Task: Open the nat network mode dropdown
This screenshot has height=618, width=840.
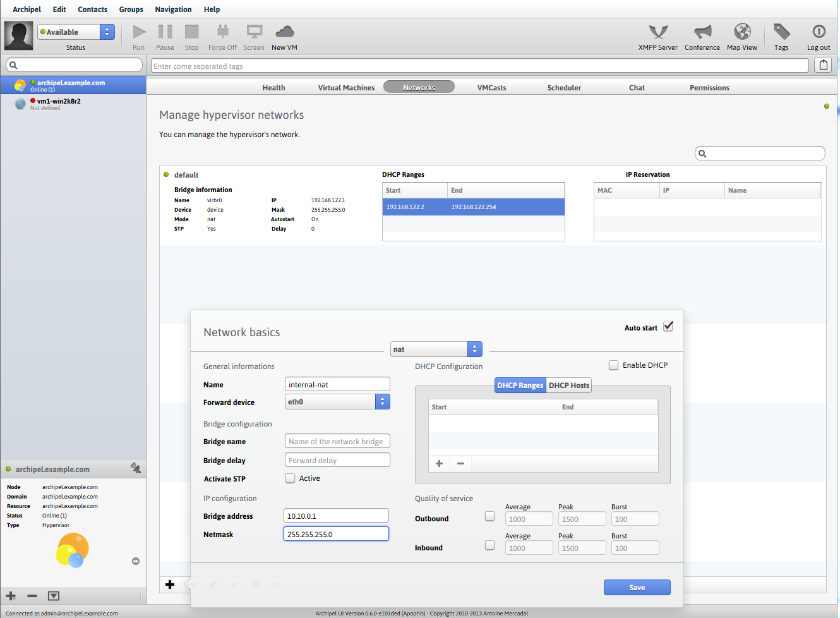Action: tap(436, 349)
